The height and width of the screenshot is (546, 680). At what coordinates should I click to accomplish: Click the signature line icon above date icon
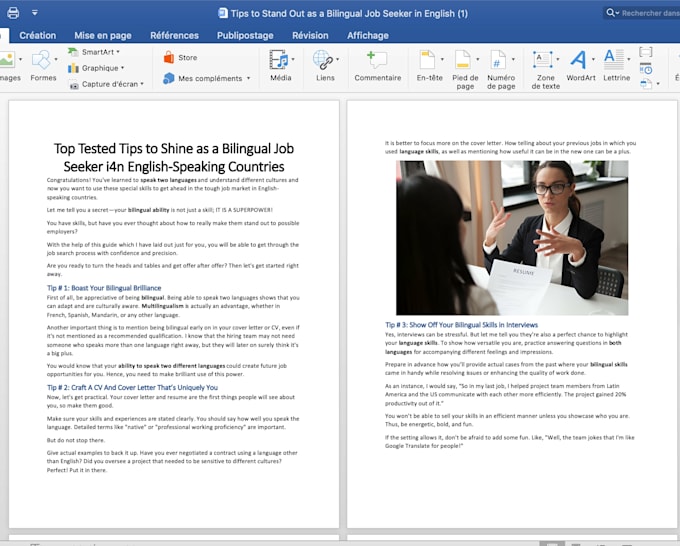[646, 52]
